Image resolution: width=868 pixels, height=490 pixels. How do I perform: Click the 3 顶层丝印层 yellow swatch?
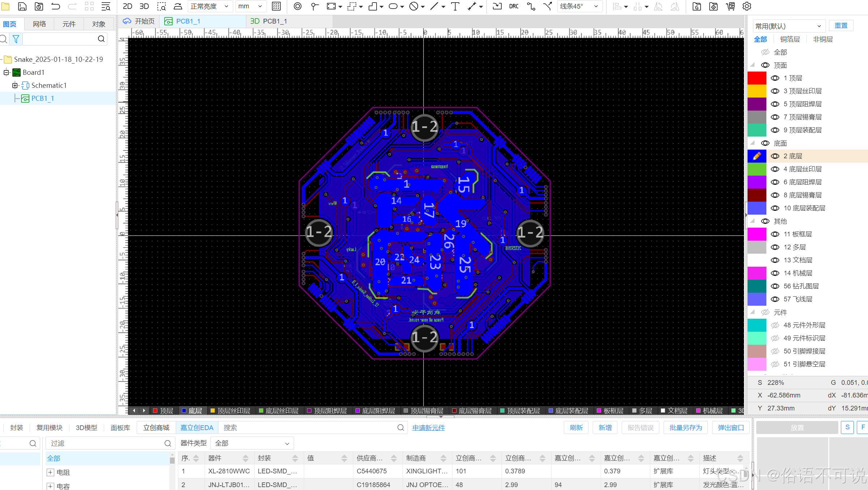pyautogui.click(x=757, y=91)
